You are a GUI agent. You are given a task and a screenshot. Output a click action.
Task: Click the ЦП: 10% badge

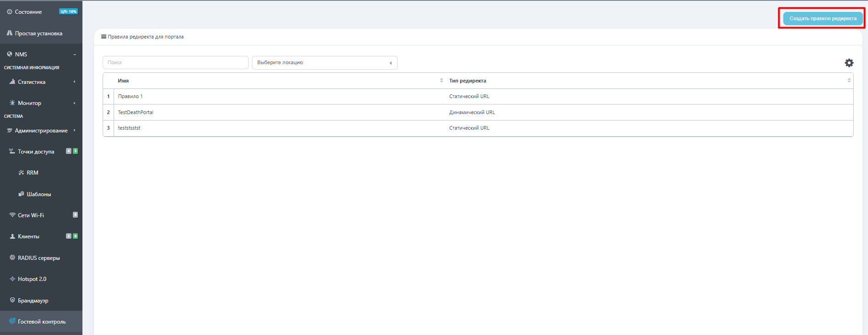[68, 11]
